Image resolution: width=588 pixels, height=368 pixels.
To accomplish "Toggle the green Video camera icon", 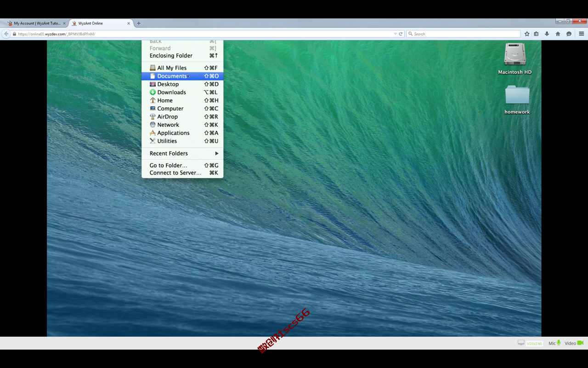I will (x=580, y=343).
